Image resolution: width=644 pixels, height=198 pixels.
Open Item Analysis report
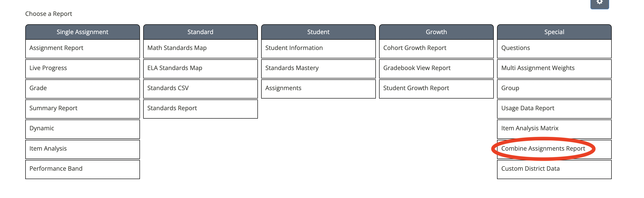[x=82, y=149]
